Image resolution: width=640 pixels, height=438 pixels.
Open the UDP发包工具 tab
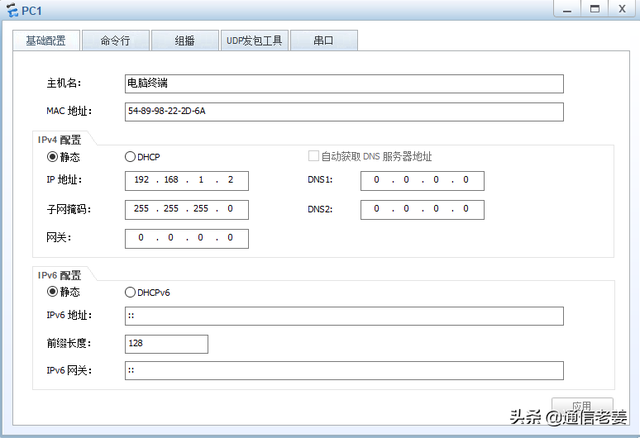255,40
